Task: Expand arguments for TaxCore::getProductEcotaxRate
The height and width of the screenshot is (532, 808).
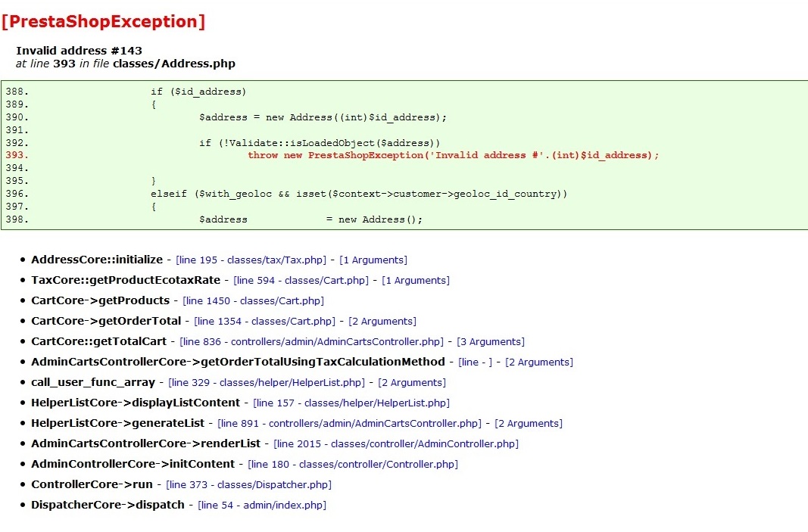Action: point(415,281)
